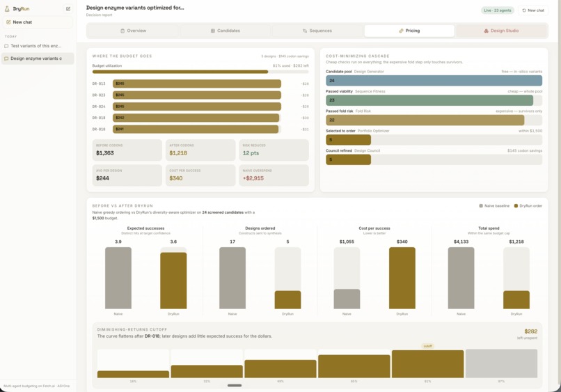The height and width of the screenshot is (392, 561).
Task: Click the 81% diminishing-returns bar
Action: 427,363
